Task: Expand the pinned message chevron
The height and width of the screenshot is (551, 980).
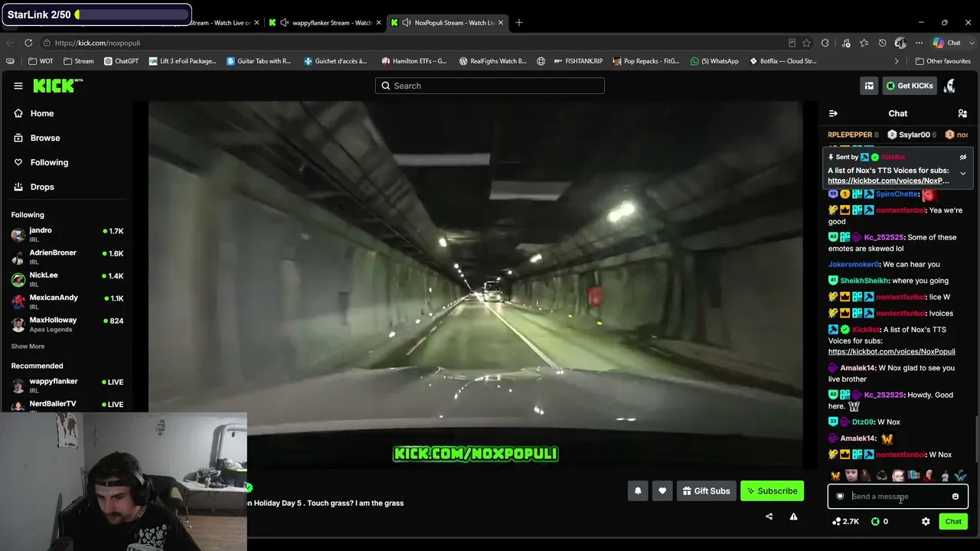Action: (x=963, y=174)
